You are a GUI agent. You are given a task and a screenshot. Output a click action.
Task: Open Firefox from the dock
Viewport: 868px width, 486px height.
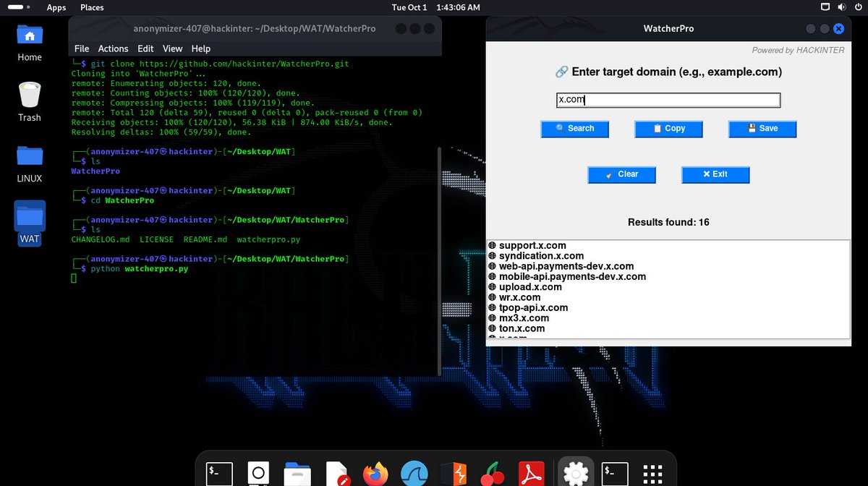[x=376, y=474]
